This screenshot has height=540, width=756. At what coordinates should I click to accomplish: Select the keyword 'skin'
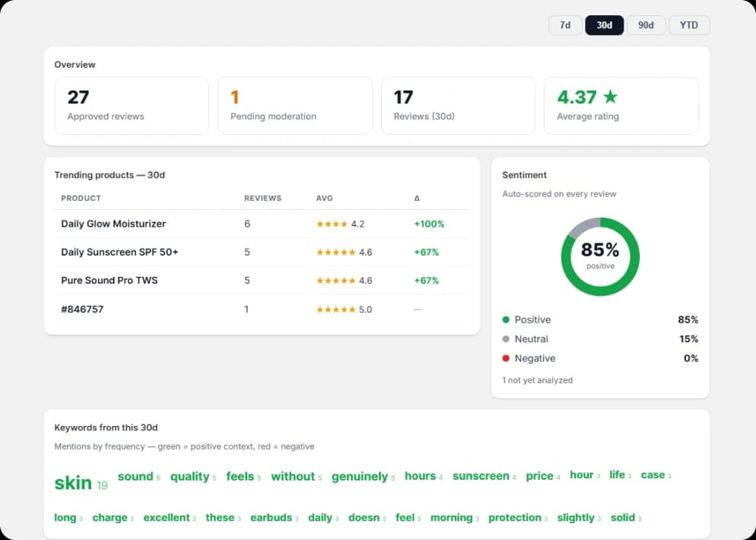73,483
